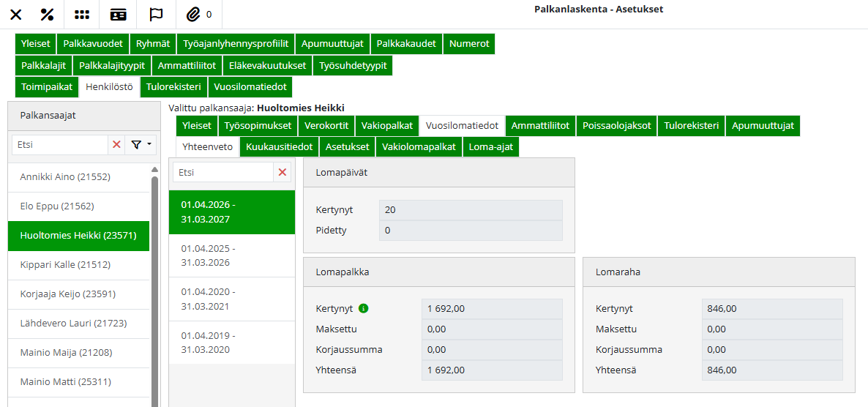The width and height of the screenshot is (868, 407).
Task: Click the flag icon in toolbar
Action: 156,15
